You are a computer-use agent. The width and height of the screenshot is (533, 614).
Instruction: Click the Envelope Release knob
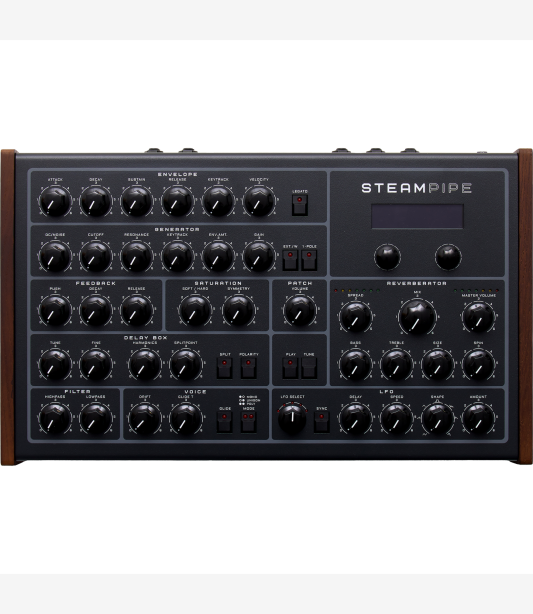click(177, 202)
